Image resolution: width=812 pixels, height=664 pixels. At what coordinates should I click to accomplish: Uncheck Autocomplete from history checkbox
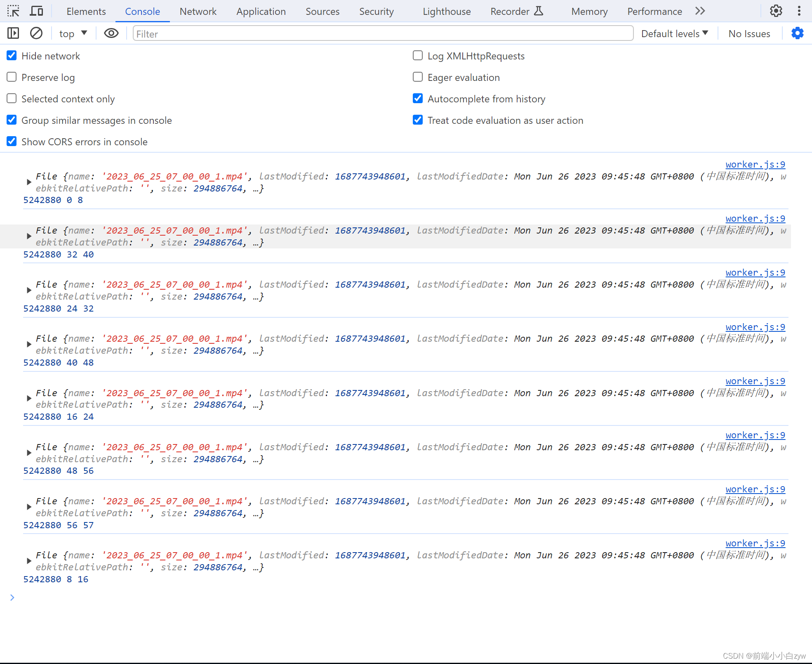[418, 99]
